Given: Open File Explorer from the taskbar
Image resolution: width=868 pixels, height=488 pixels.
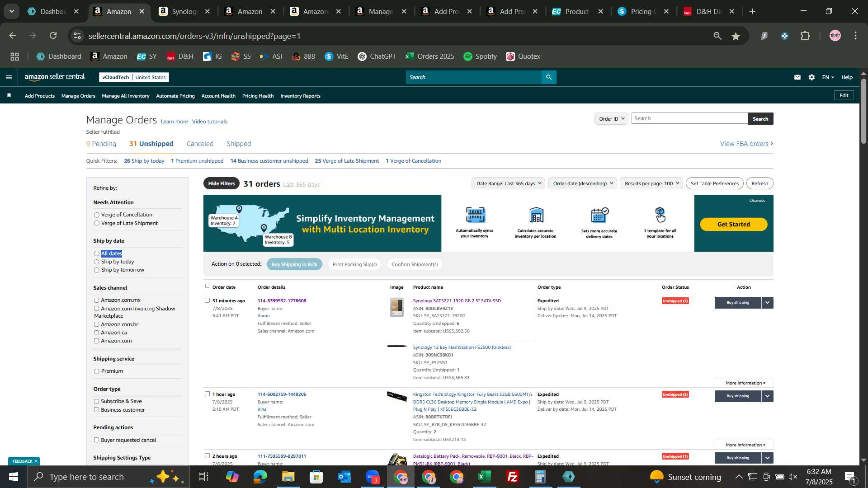Looking at the screenshot, I should coord(288,477).
